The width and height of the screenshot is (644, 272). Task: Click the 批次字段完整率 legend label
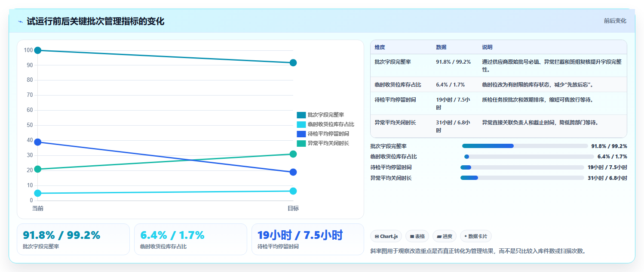pos(326,115)
